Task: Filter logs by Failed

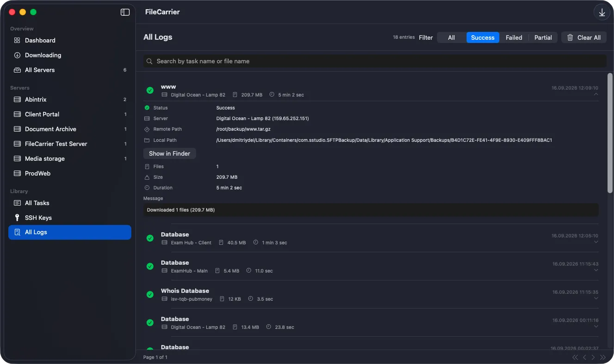Action: 514,37
